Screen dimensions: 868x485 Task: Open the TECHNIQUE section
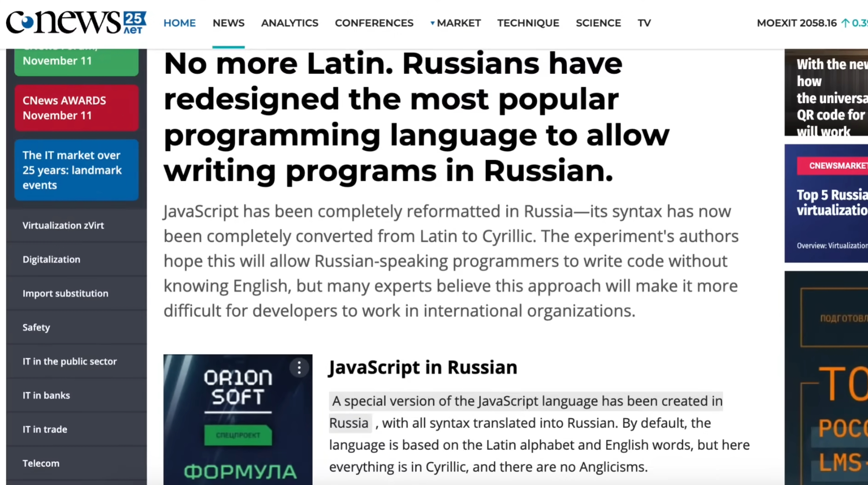click(x=528, y=23)
